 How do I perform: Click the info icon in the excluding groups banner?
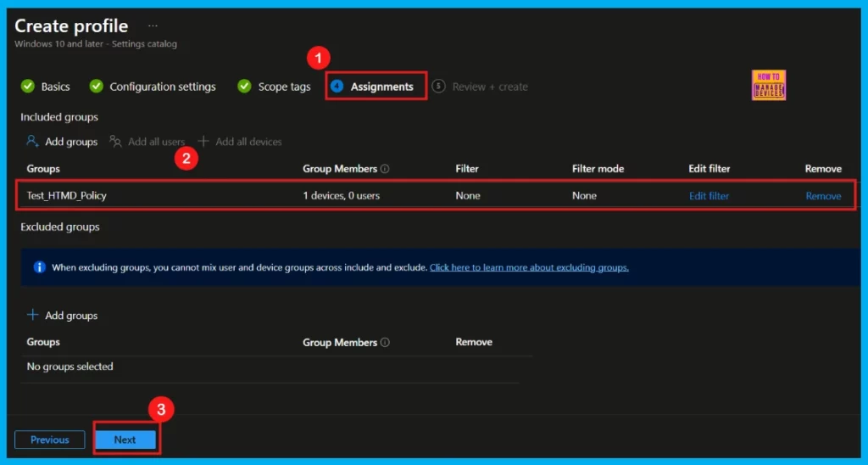pyautogui.click(x=39, y=267)
